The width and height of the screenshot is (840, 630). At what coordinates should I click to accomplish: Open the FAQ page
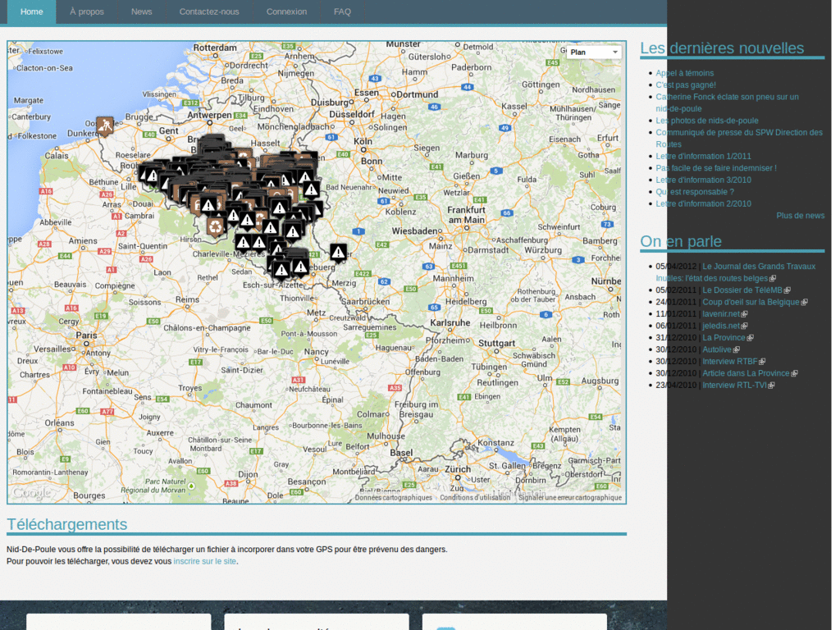342,11
